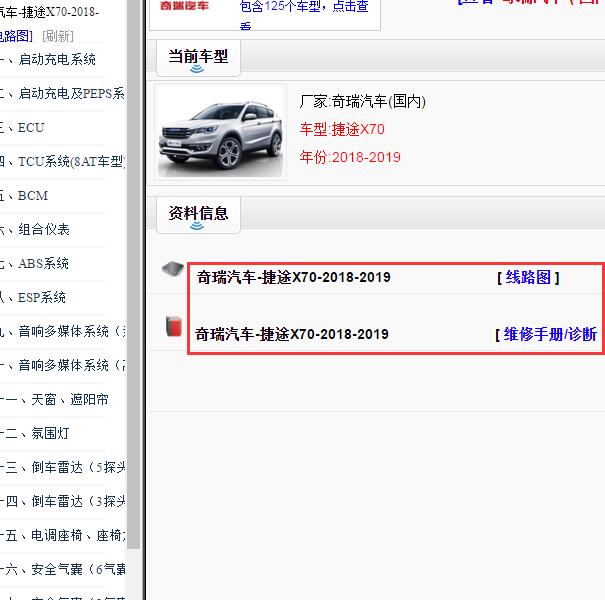This screenshot has width=605, height=600.
Task: Open the 线路图 link
Action: point(528,277)
